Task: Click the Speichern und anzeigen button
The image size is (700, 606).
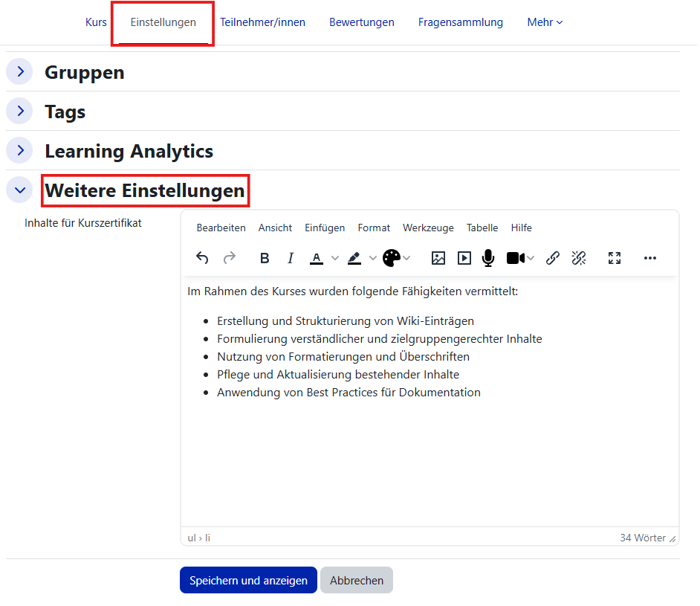Action: pyautogui.click(x=248, y=581)
